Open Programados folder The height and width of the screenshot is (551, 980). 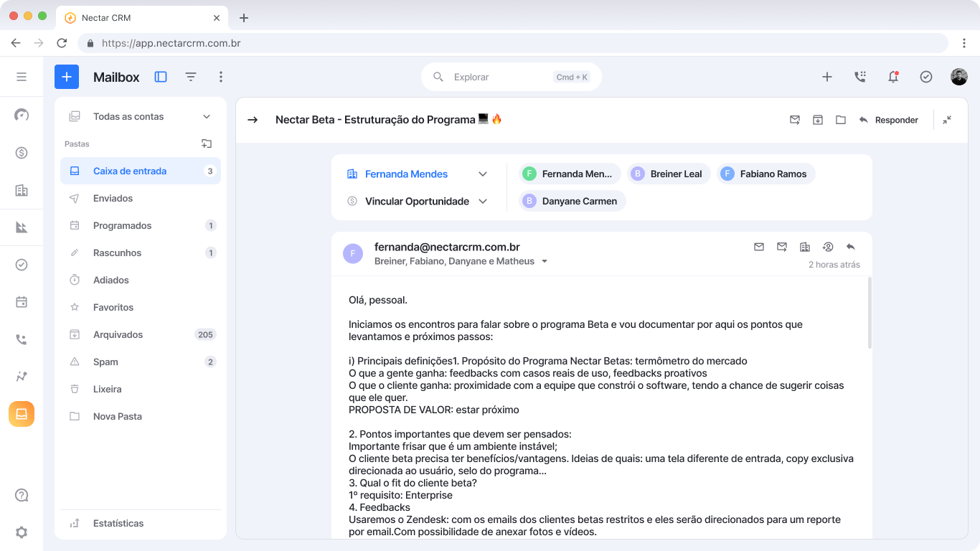pyautogui.click(x=141, y=225)
